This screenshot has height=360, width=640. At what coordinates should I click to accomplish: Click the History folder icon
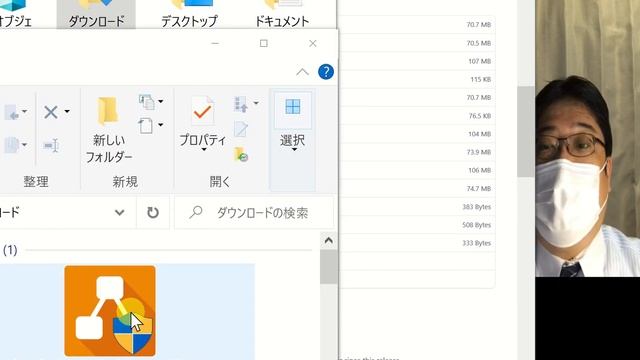coord(241,155)
